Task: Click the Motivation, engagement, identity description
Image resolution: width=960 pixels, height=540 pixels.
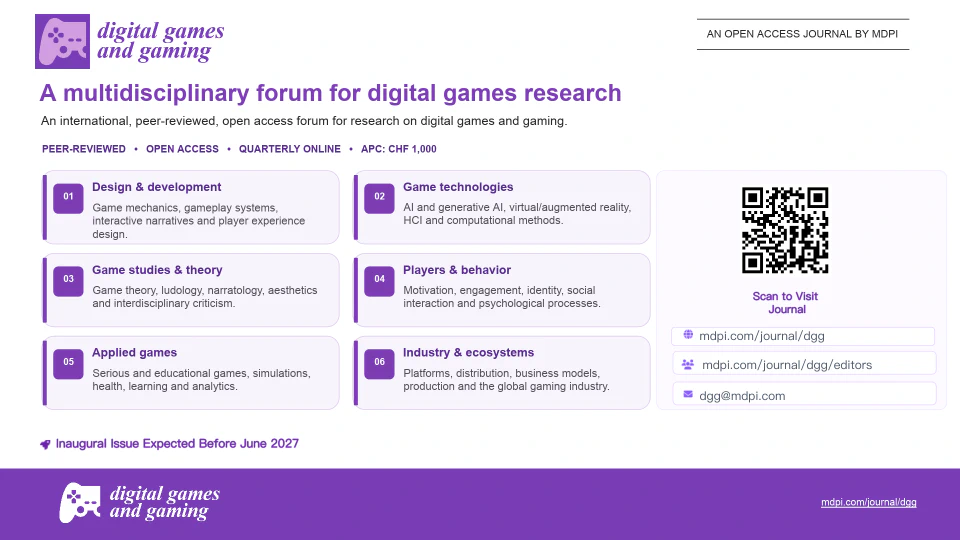Action: pyautogui.click(x=502, y=296)
